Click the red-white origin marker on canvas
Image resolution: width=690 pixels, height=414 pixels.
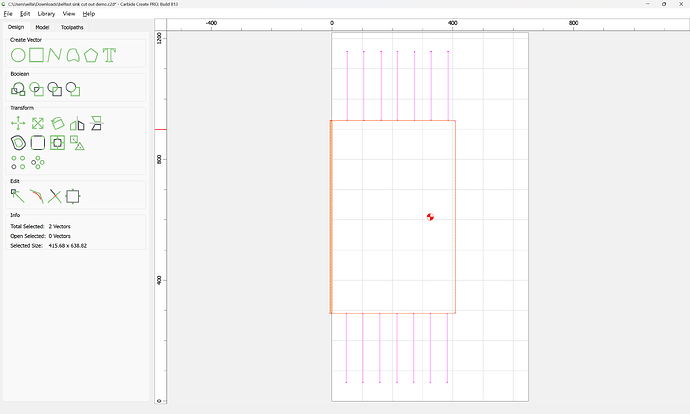tap(430, 216)
